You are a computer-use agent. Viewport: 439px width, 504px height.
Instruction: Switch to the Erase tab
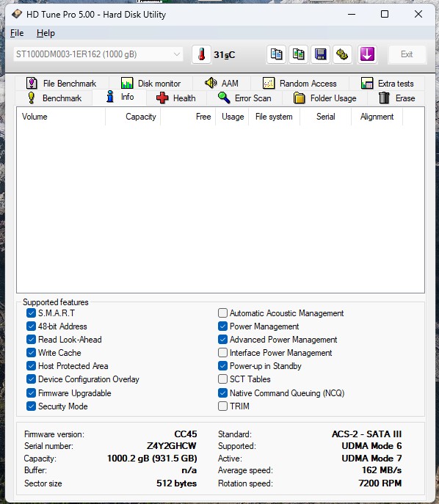(396, 98)
